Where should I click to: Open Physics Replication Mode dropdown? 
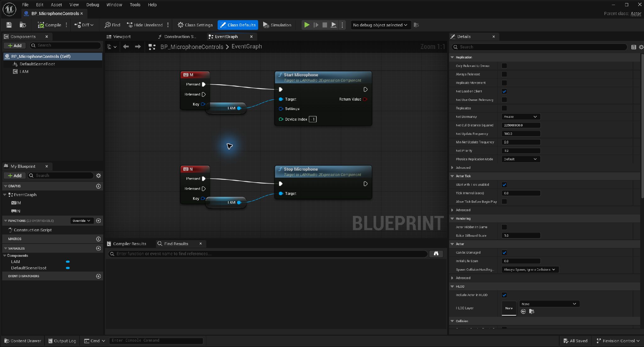[x=521, y=159]
